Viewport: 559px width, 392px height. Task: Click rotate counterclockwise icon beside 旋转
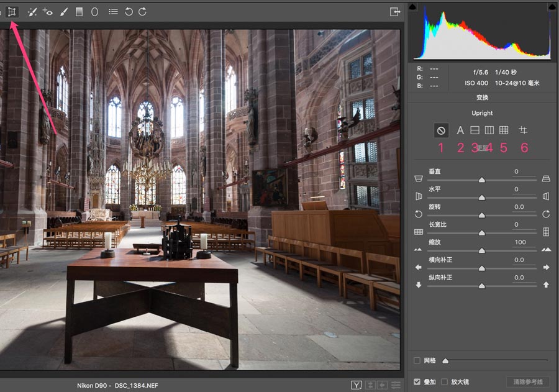point(419,214)
